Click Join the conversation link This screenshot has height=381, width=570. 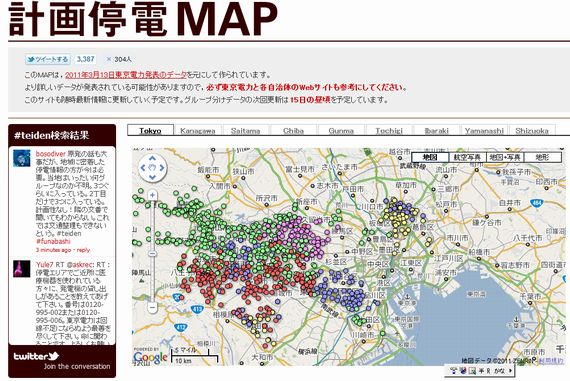(x=77, y=366)
